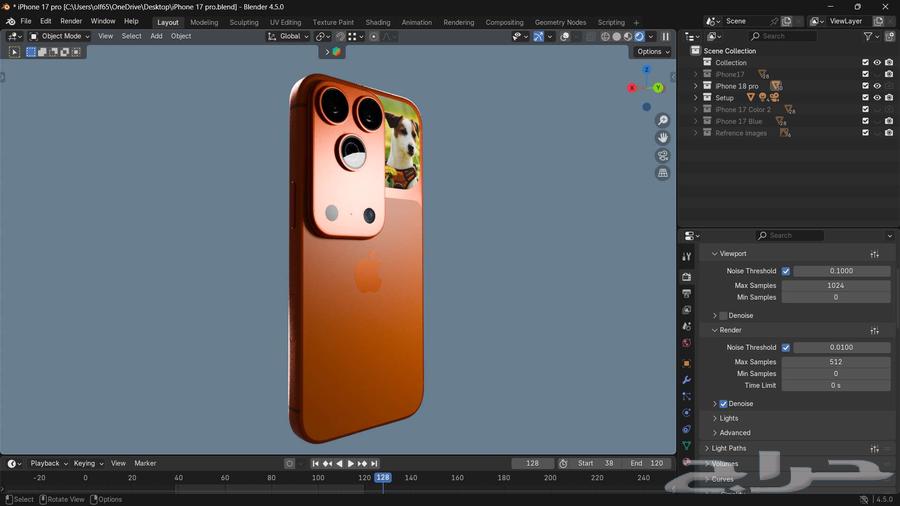Open the Playback dropdown in timeline
The width and height of the screenshot is (900, 506).
(x=49, y=464)
